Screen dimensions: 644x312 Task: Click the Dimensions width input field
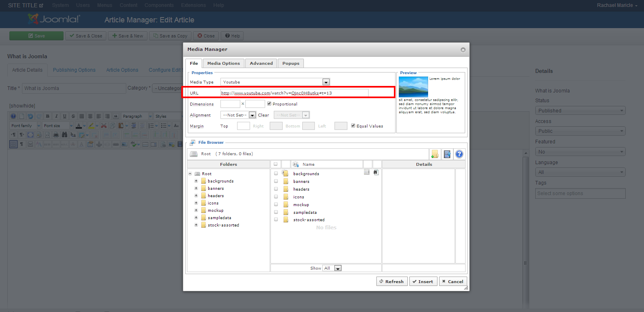point(230,104)
